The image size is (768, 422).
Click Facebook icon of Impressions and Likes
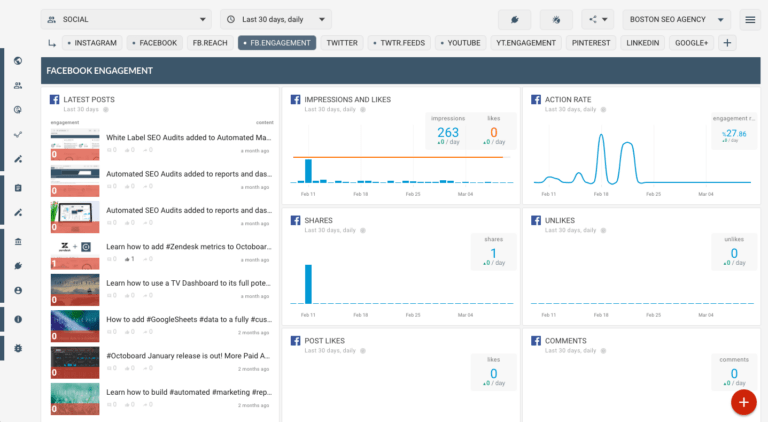(x=295, y=99)
